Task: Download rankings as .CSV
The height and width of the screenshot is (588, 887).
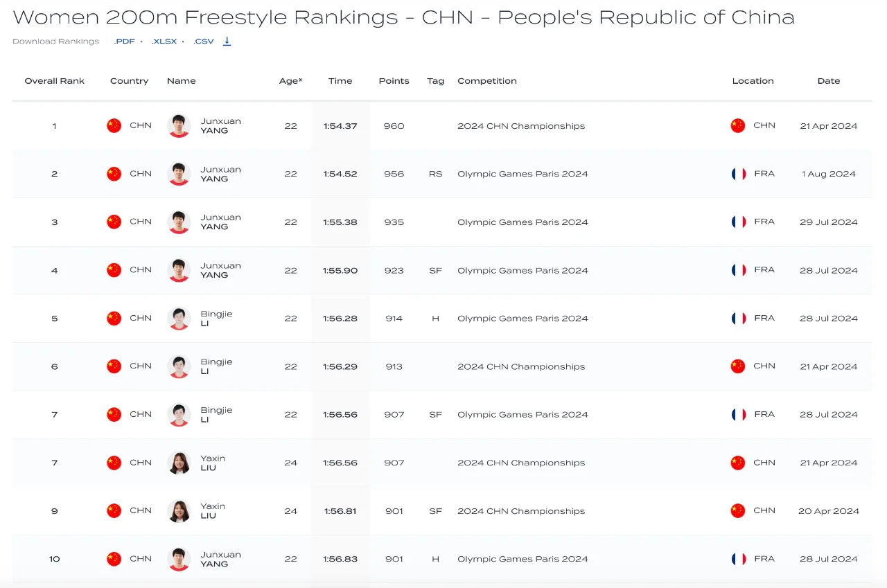Action: click(x=204, y=42)
